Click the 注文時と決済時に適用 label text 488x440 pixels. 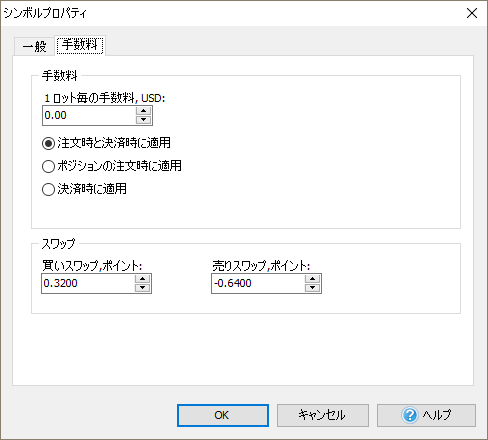(114, 143)
